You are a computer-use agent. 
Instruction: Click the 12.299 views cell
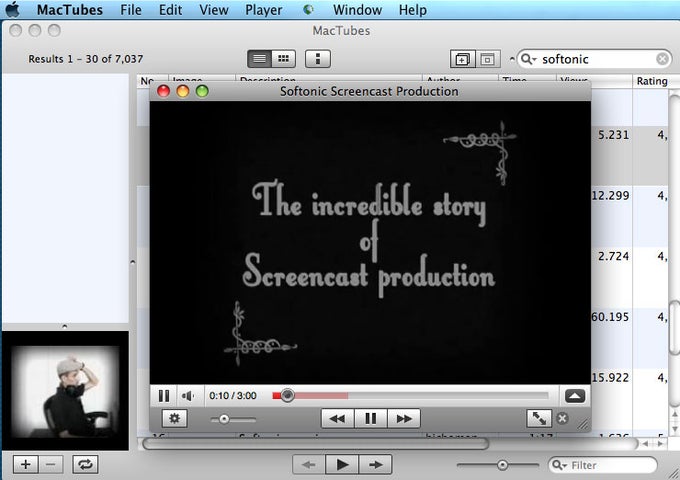610,196
